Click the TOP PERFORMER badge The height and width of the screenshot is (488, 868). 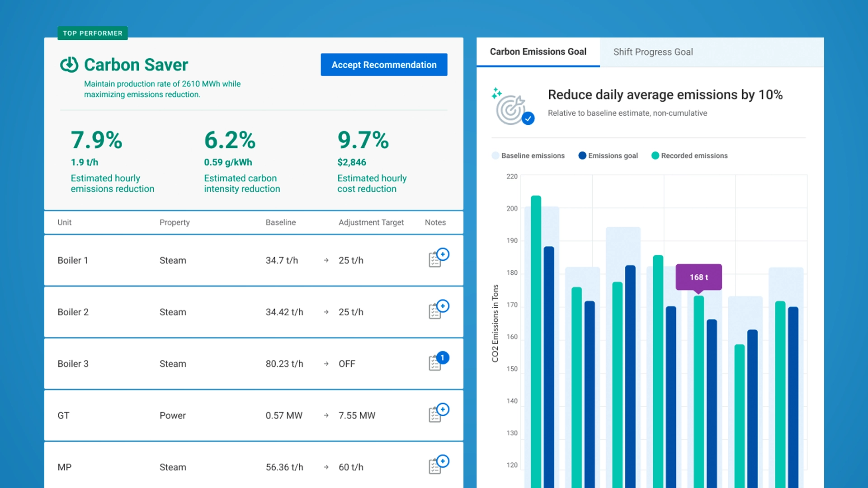[x=93, y=33]
